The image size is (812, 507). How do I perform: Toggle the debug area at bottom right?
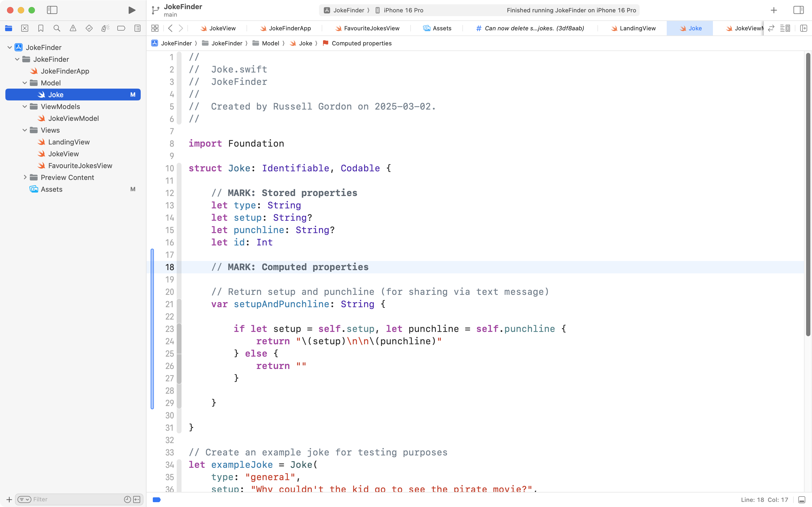802,500
